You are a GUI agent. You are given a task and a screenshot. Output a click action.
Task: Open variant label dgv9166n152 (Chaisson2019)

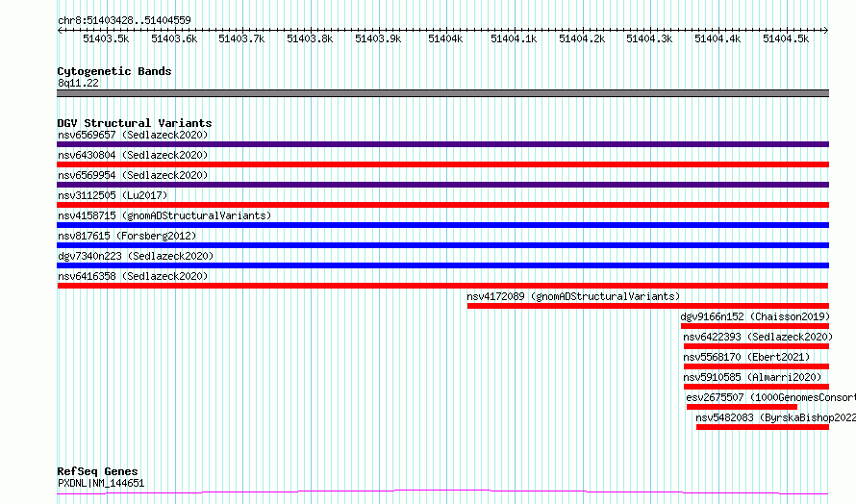coord(755,316)
